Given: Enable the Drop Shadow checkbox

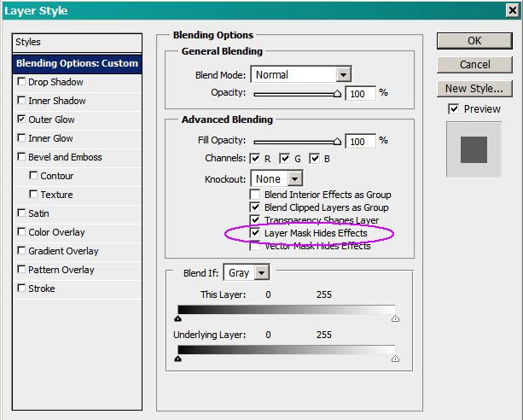Looking at the screenshot, I should 21,83.
